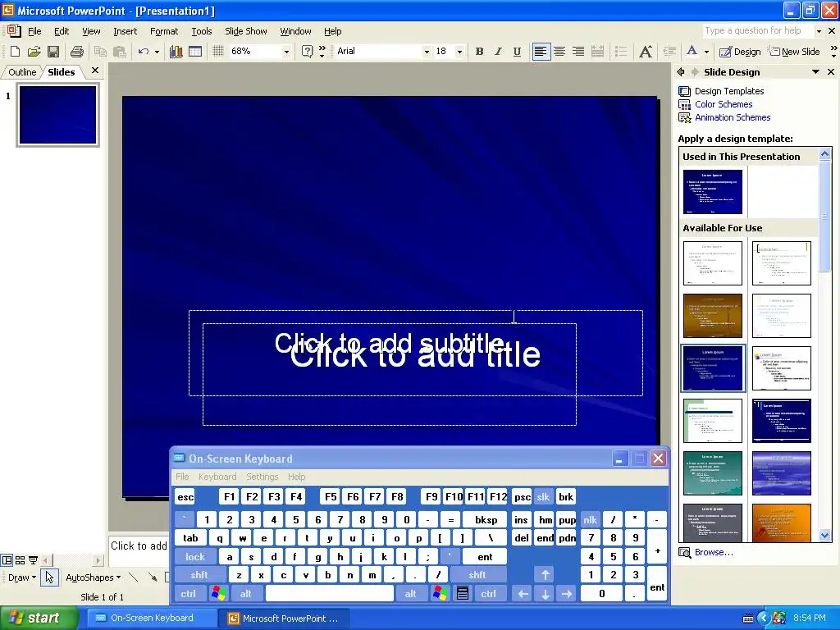Image resolution: width=840 pixels, height=630 pixels.
Task: Select Align Left text alignment
Action: pos(541,52)
